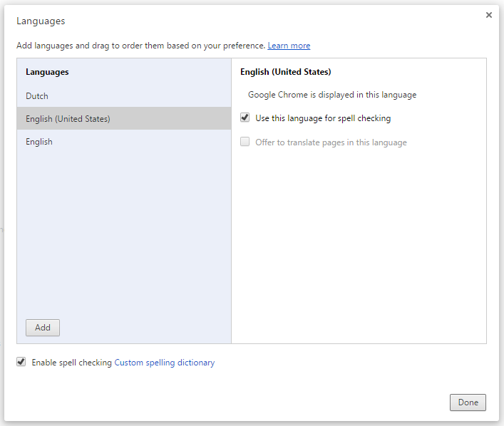Open the Custom spelling dictionary link
Viewport: 504px width, 426px height.
164,363
